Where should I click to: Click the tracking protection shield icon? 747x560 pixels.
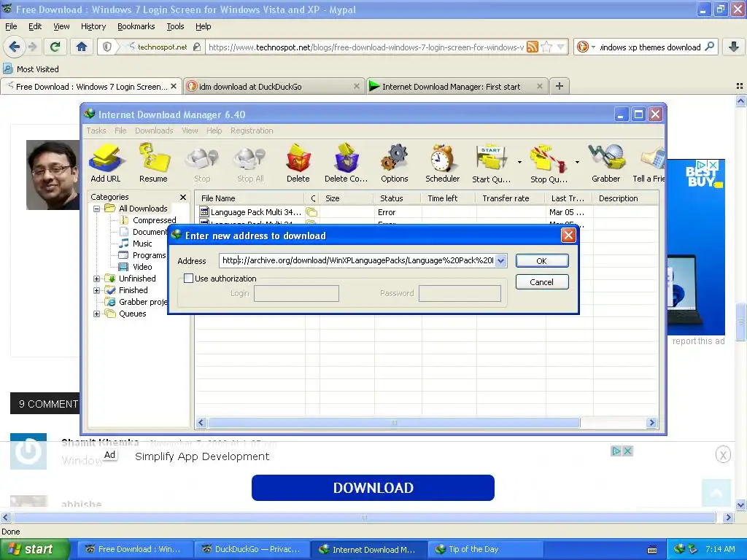click(x=107, y=47)
